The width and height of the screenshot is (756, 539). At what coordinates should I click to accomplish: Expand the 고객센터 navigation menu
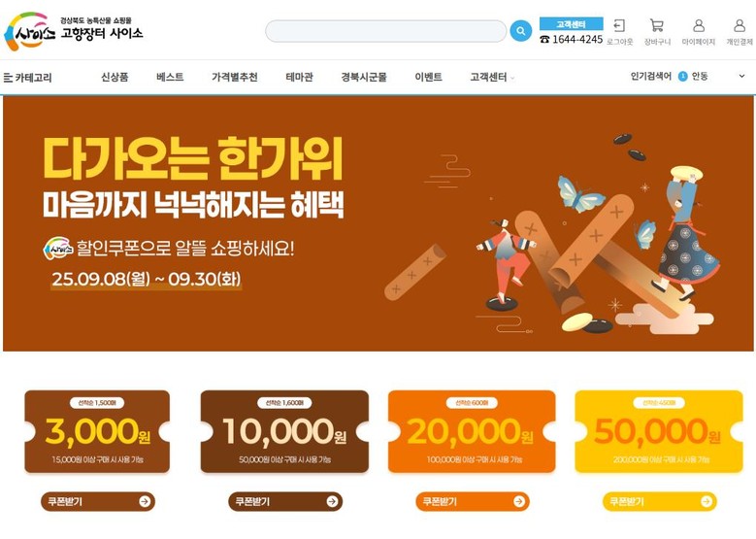pos(492,77)
